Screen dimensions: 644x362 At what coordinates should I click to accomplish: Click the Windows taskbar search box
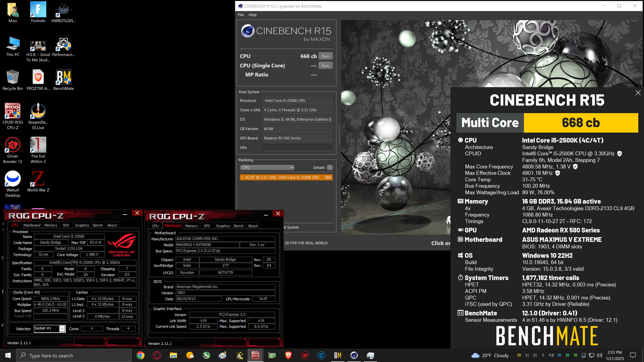tap(74, 355)
